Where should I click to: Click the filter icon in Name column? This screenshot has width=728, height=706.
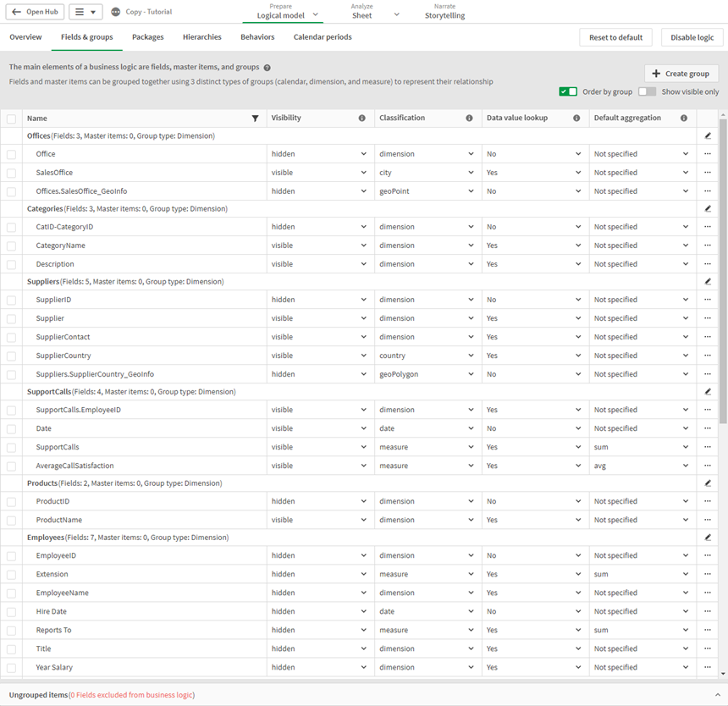[x=255, y=119]
